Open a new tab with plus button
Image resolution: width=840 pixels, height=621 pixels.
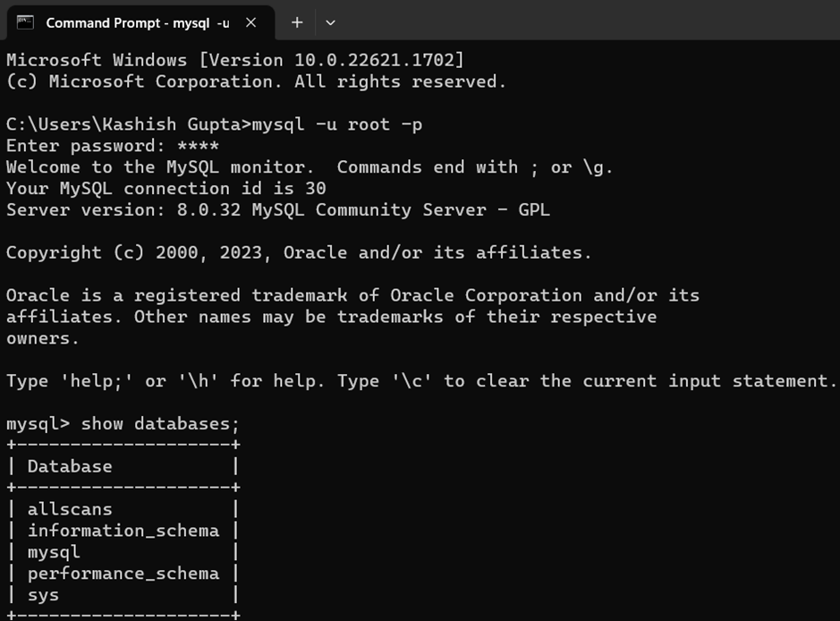[x=297, y=22]
